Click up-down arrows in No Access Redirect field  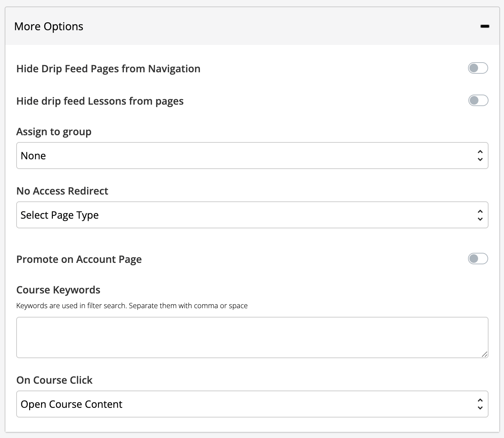click(480, 215)
